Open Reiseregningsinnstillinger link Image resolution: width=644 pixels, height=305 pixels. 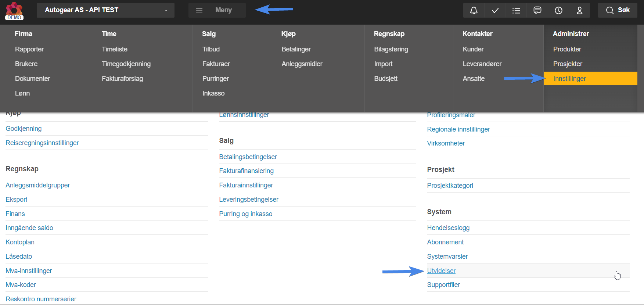tap(42, 143)
